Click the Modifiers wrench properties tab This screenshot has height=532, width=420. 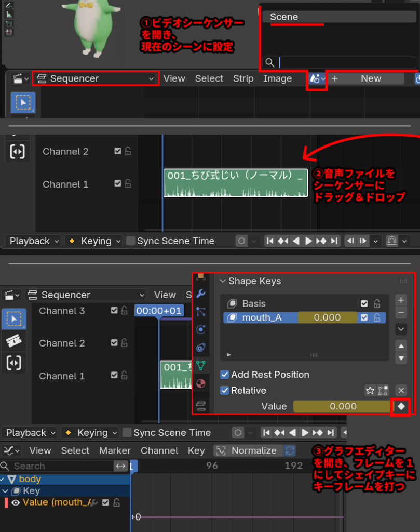click(x=201, y=294)
